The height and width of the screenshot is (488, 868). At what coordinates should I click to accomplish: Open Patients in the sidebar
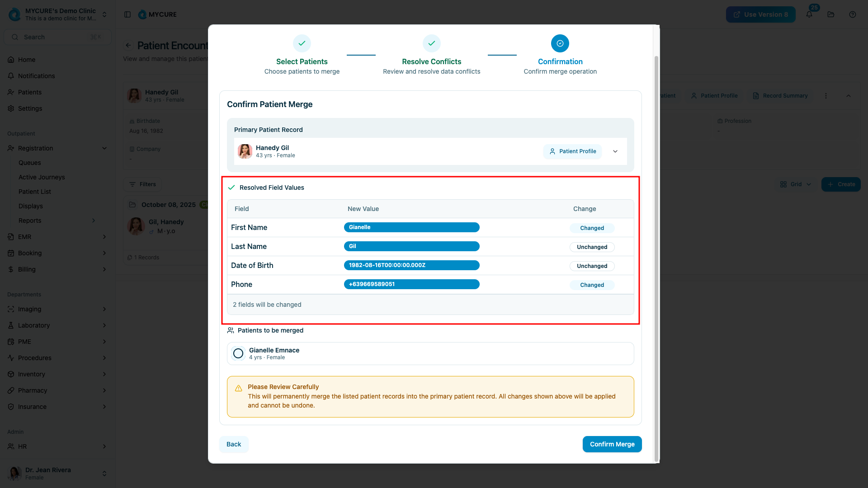click(x=30, y=92)
